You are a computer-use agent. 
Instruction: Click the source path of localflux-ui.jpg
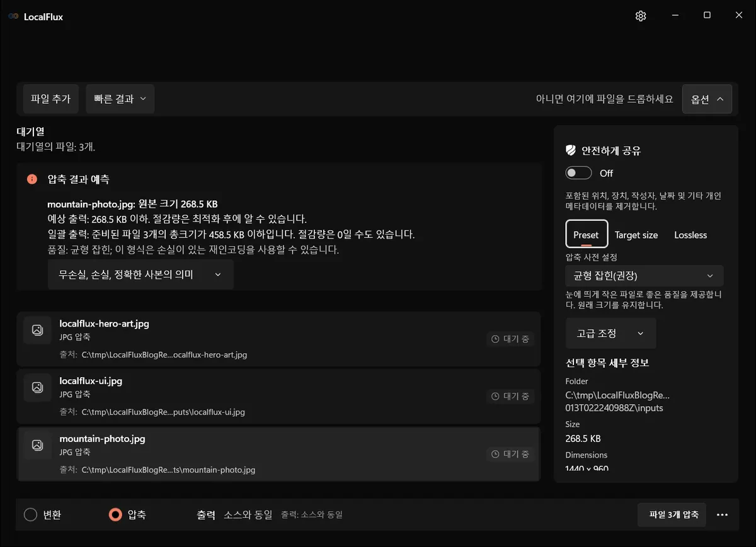(x=163, y=412)
